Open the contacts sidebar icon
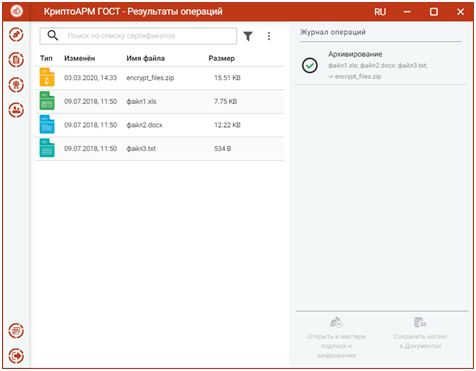Screen dimensions: 476x371 [16, 110]
